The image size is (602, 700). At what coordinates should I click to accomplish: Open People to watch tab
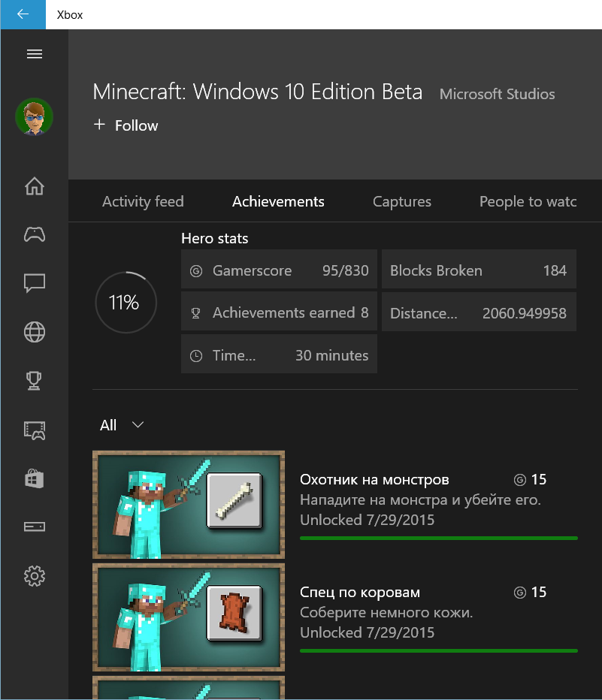pyautogui.click(x=528, y=201)
